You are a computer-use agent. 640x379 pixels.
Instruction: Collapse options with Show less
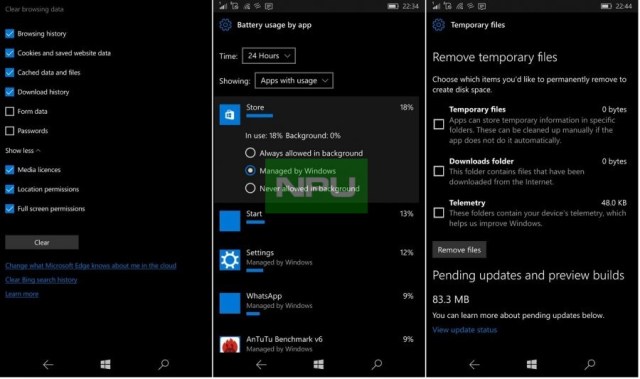pyautogui.click(x=23, y=151)
